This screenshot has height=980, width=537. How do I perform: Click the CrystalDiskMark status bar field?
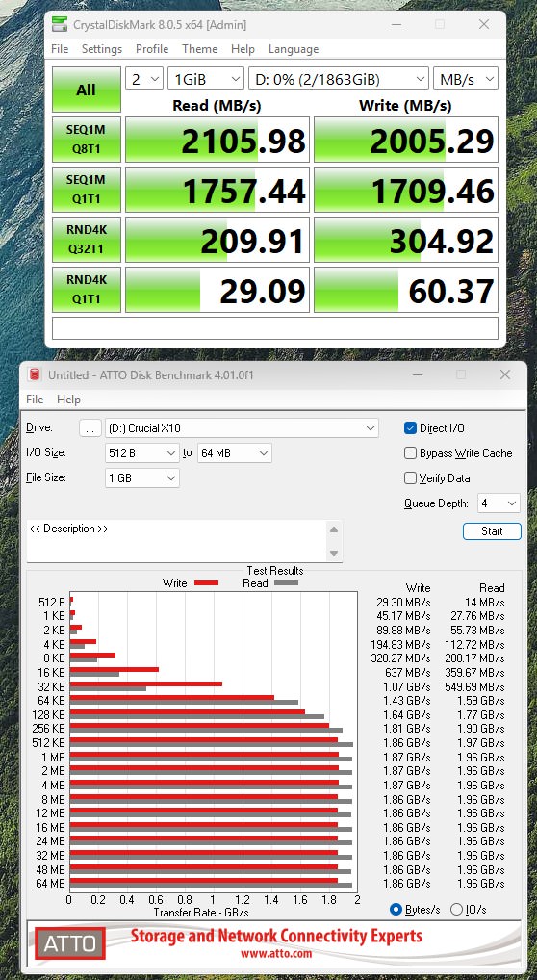tap(275, 328)
